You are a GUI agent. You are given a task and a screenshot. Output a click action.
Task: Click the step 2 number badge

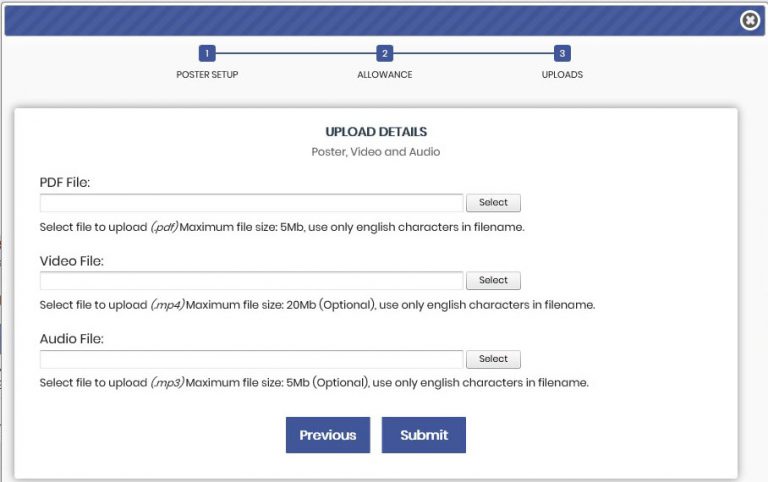pos(384,54)
